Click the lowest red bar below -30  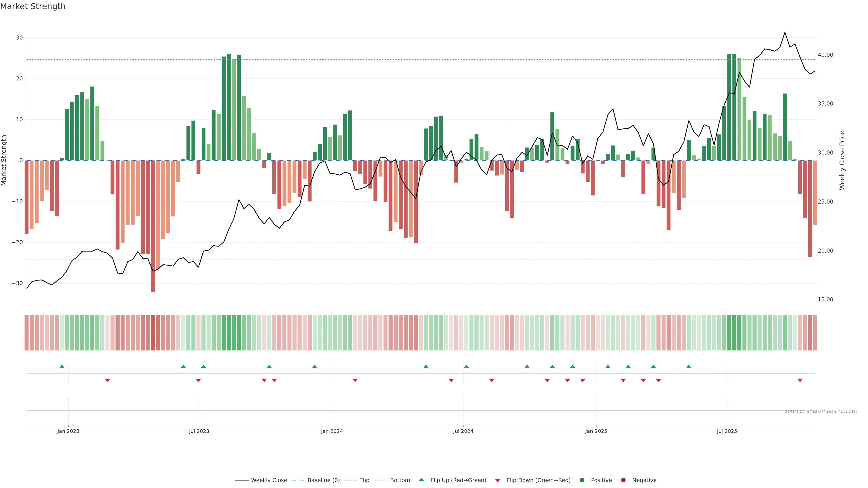point(153,286)
